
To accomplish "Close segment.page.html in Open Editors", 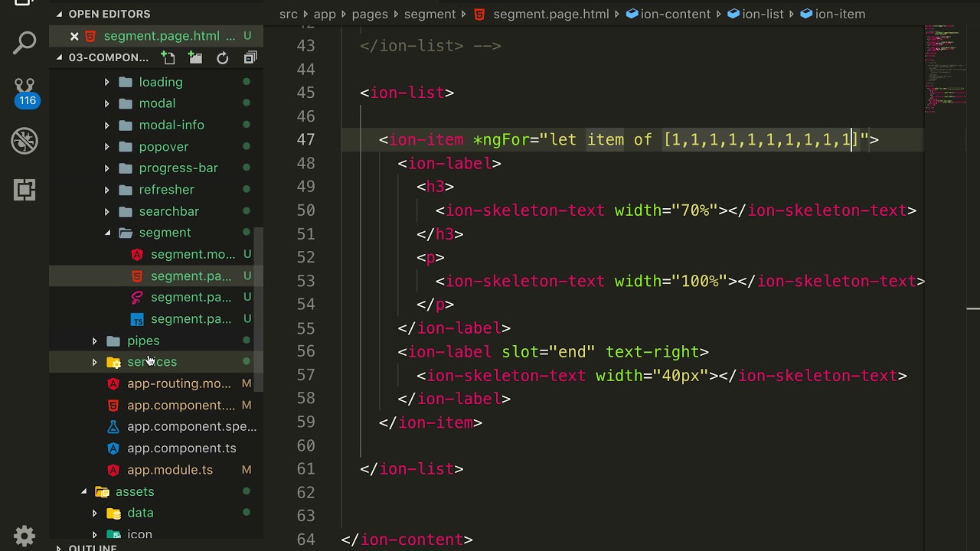I will pos(74,36).
